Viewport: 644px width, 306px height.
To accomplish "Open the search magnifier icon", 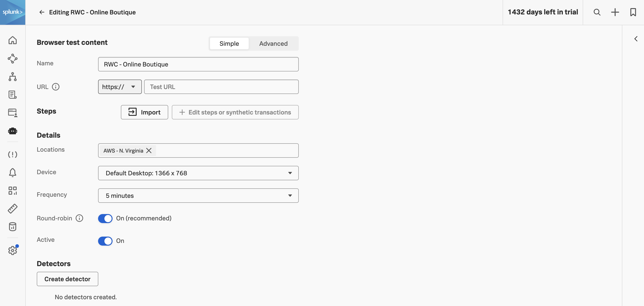I will point(597,12).
